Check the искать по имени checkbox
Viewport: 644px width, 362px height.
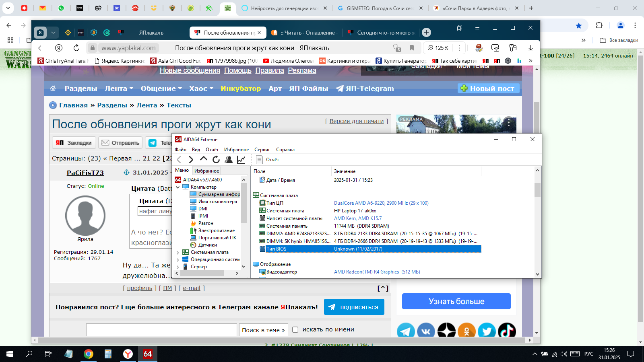click(x=295, y=330)
